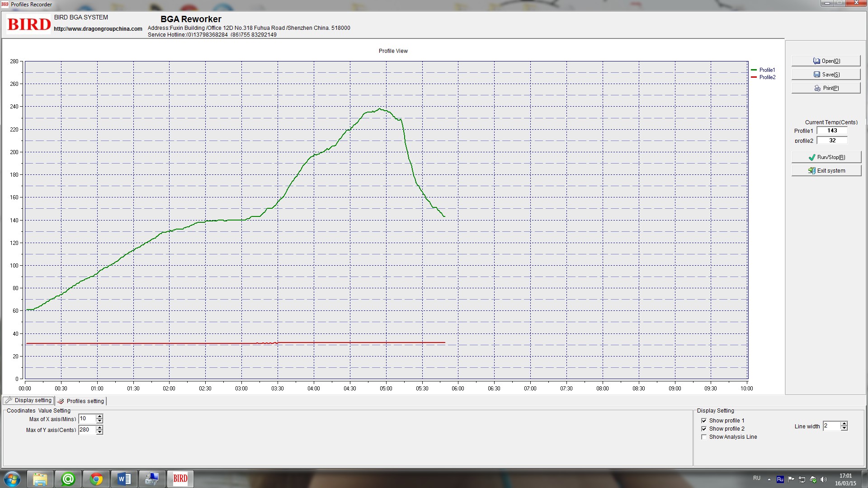Click the Save(S) disk icon button

pos(826,75)
